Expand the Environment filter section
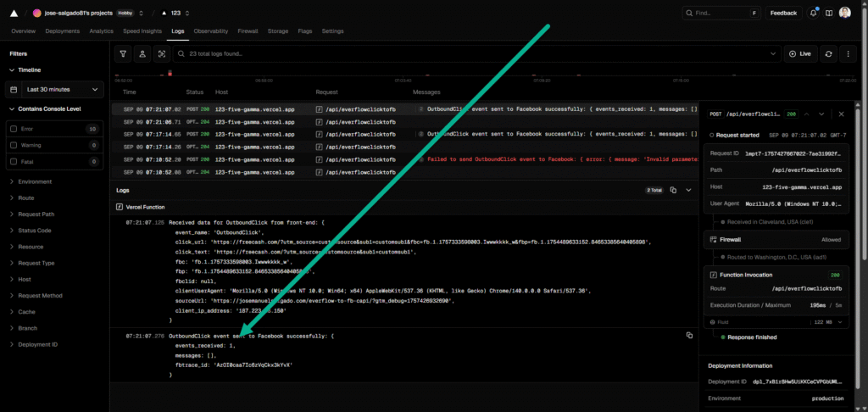The width and height of the screenshot is (868, 412). (x=34, y=181)
